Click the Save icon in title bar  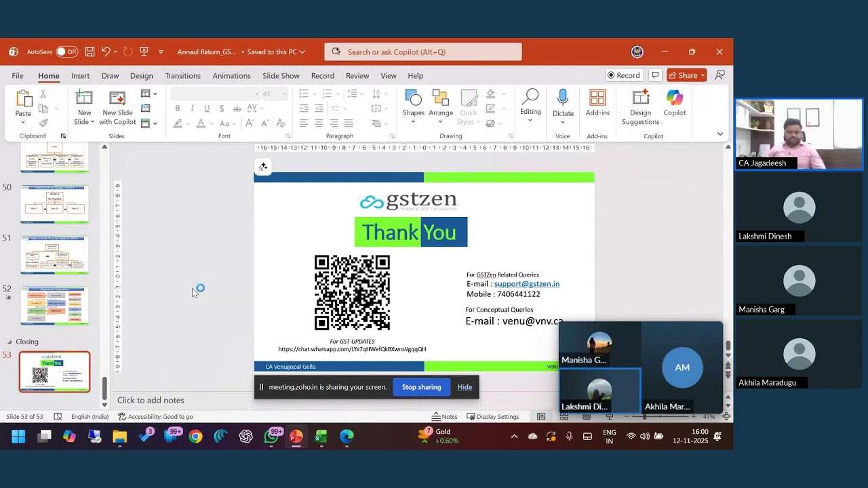[90, 52]
